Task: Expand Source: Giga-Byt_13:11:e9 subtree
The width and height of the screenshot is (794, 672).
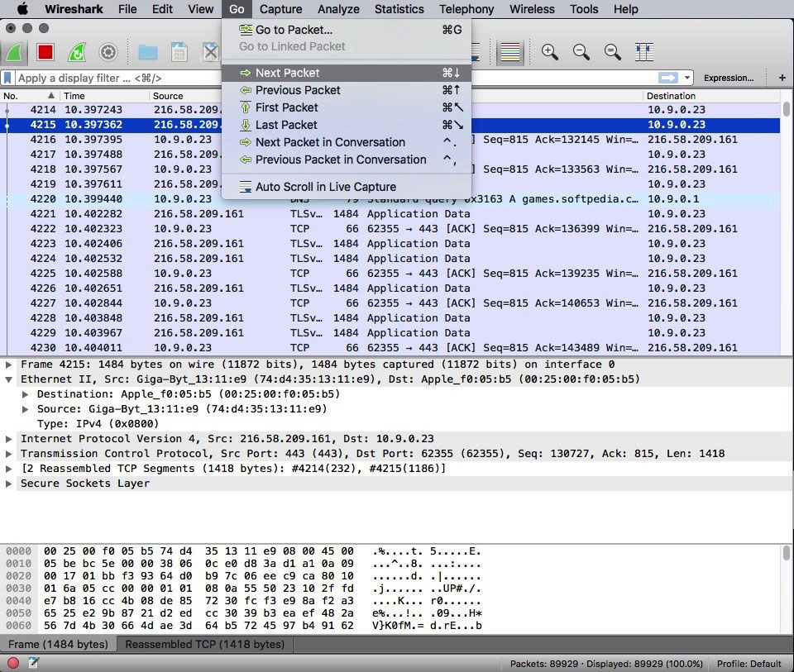Action: click(x=25, y=409)
